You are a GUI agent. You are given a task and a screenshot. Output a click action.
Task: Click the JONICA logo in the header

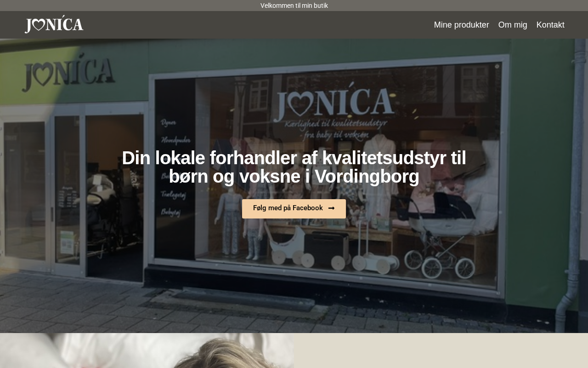(54, 24)
